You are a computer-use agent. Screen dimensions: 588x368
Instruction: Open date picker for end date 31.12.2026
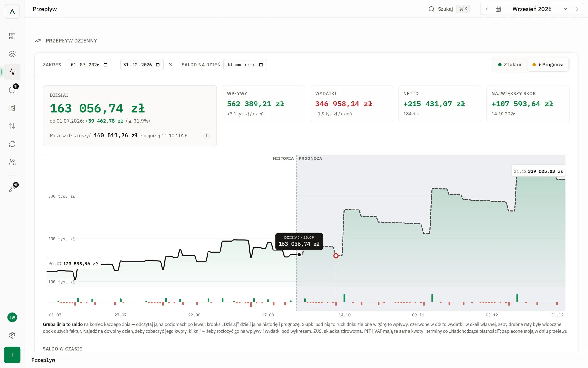(158, 65)
